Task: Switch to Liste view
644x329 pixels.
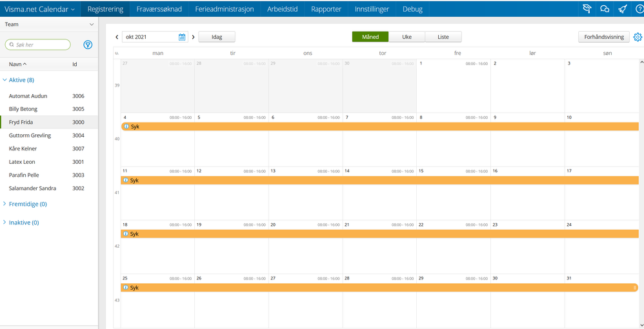Action: [443, 37]
